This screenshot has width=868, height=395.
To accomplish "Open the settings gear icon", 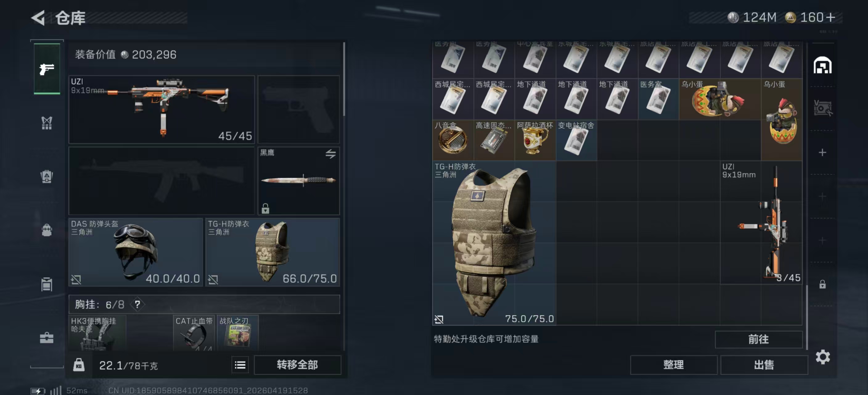I will pos(822,357).
